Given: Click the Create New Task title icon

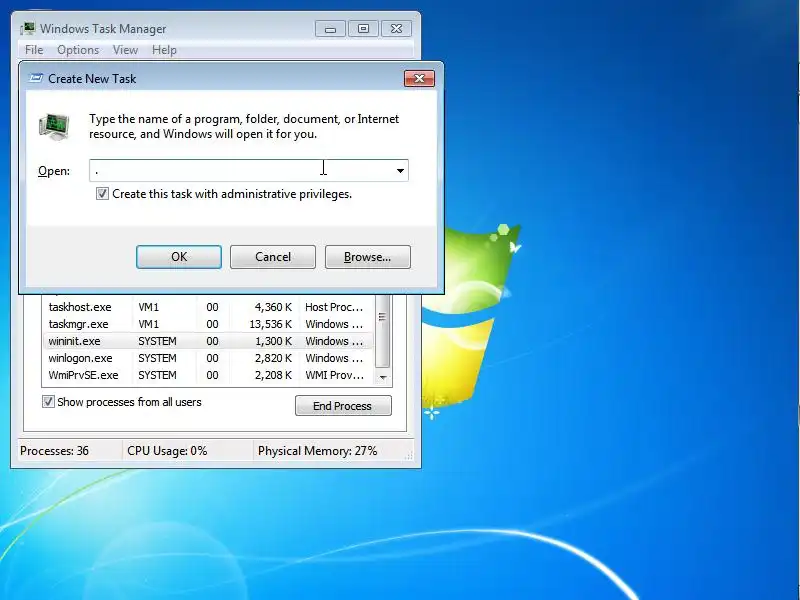Looking at the screenshot, I should pyautogui.click(x=36, y=78).
